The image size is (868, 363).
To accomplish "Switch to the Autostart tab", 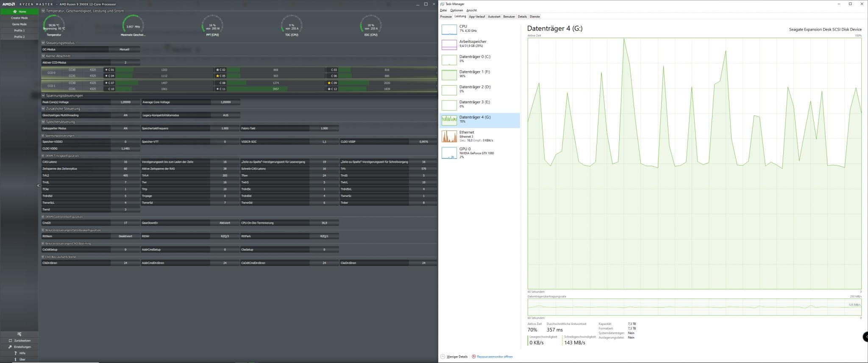I will [494, 17].
